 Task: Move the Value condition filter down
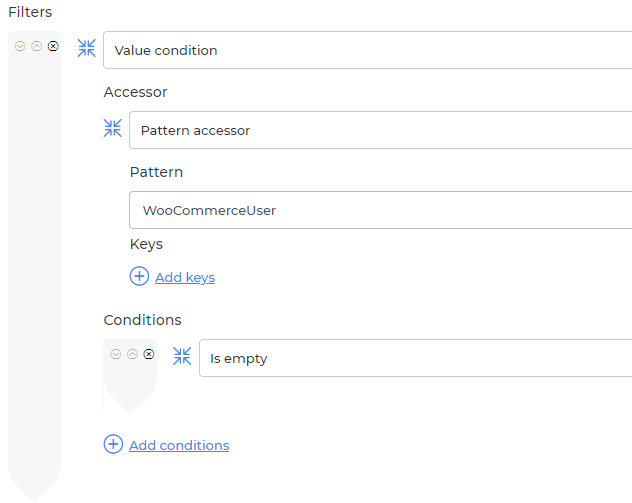(20, 46)
